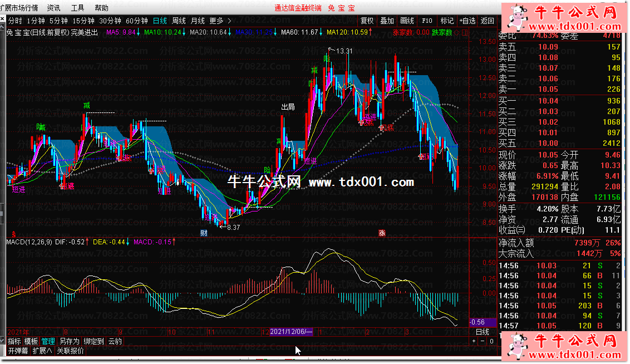Viewport: 630px width, 364px height.
Task: Add stock with +自选 button
Action: tap(467, 21)
